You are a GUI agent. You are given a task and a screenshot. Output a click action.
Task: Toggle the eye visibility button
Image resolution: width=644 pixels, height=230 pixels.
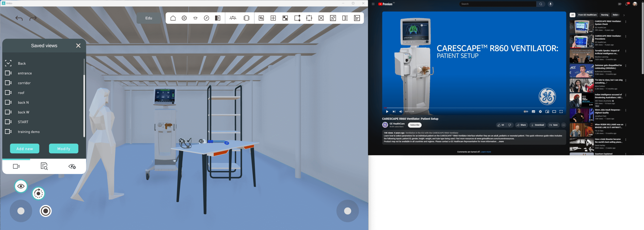21,186
